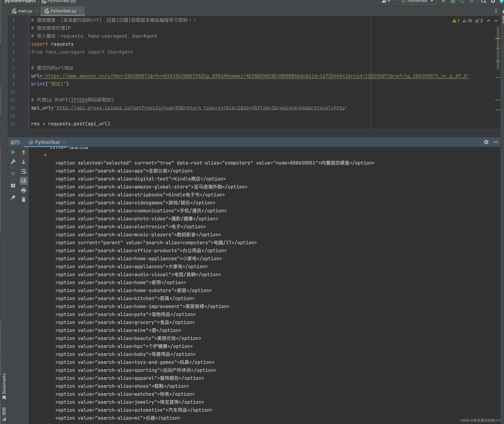Open the ipidea API URL on line 12
The width and height of the screenshot is (504, 424).
[x=201, y=108]
